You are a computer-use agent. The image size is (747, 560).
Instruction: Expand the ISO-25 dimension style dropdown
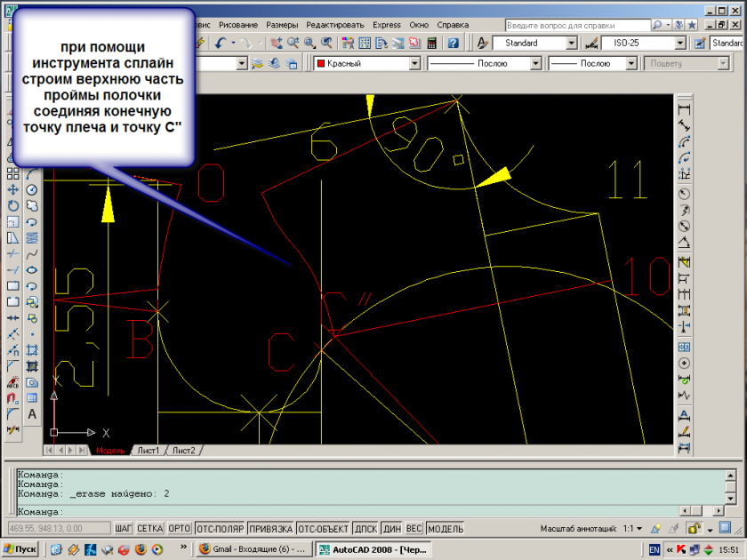[x=681, y=44]
